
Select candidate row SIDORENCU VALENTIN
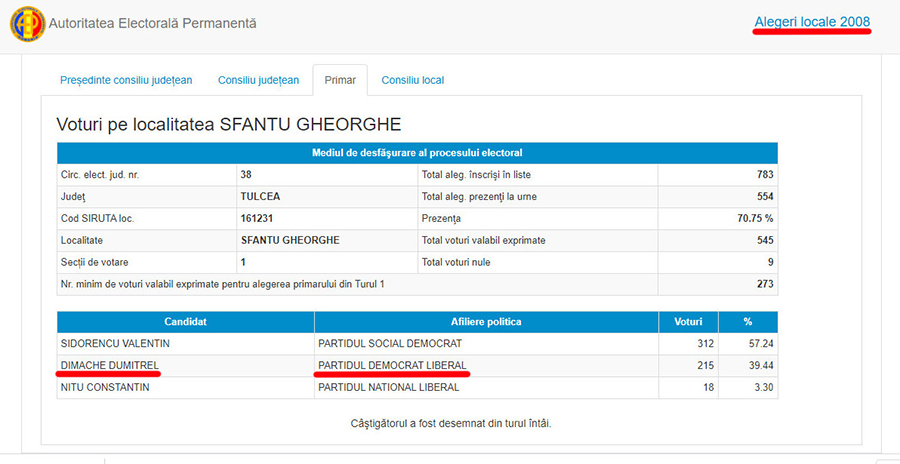(109, 343)
